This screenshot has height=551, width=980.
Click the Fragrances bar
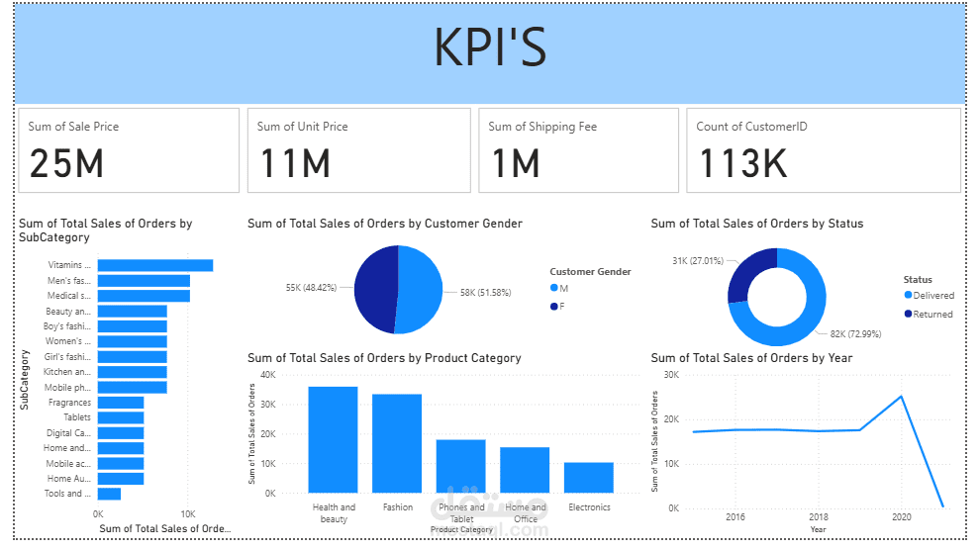(x=121, y=403)
